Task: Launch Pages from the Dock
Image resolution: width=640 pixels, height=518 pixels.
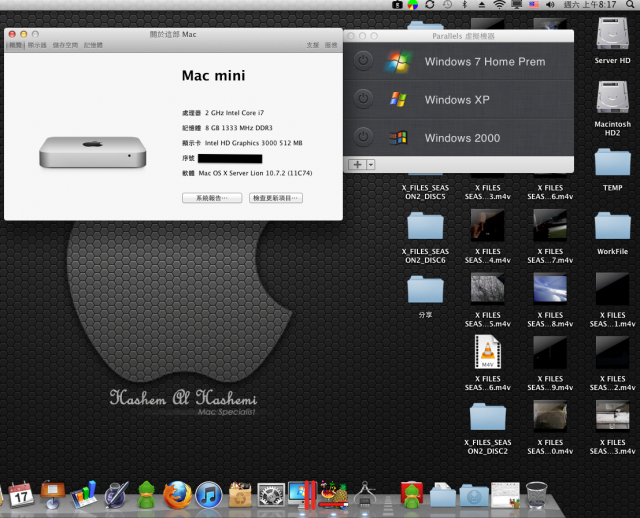Action: pos(116,494)
